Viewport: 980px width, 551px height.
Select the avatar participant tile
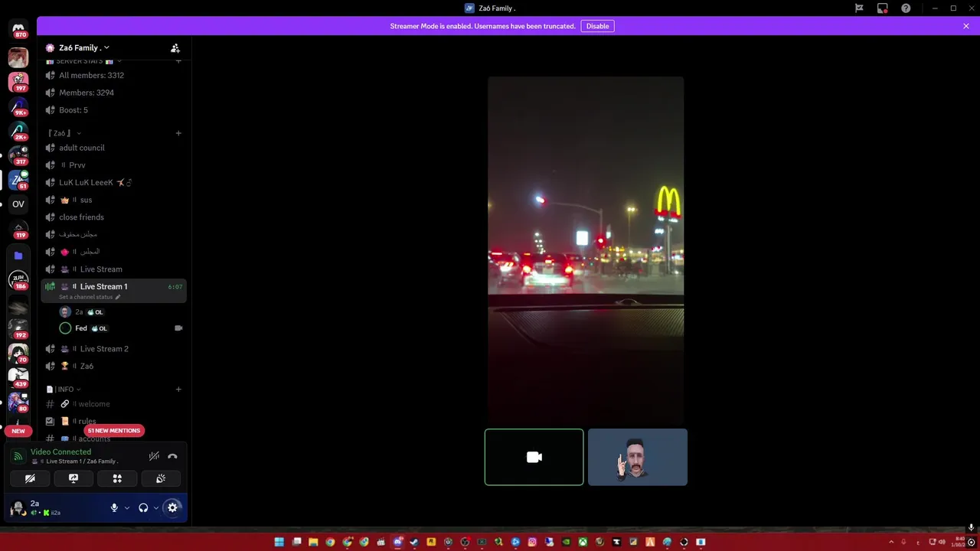tap(638, 457)
